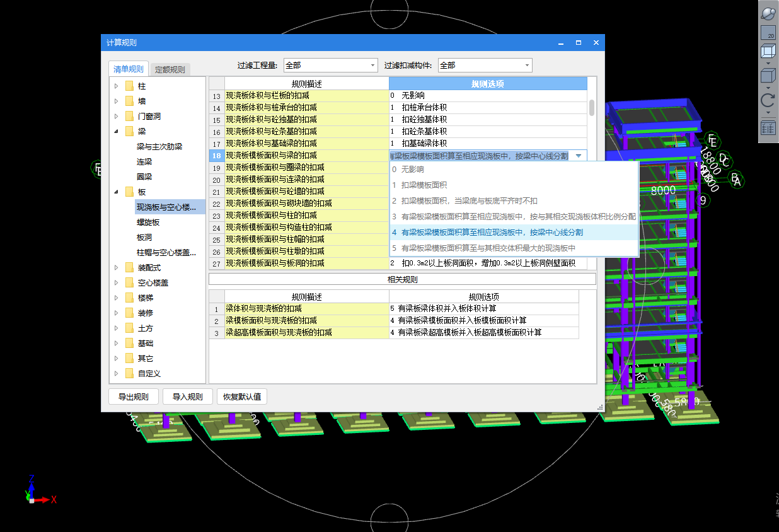Open dropdown arrow below wireframe cube
Screen dimensions: 779x532
click(768, 64)
